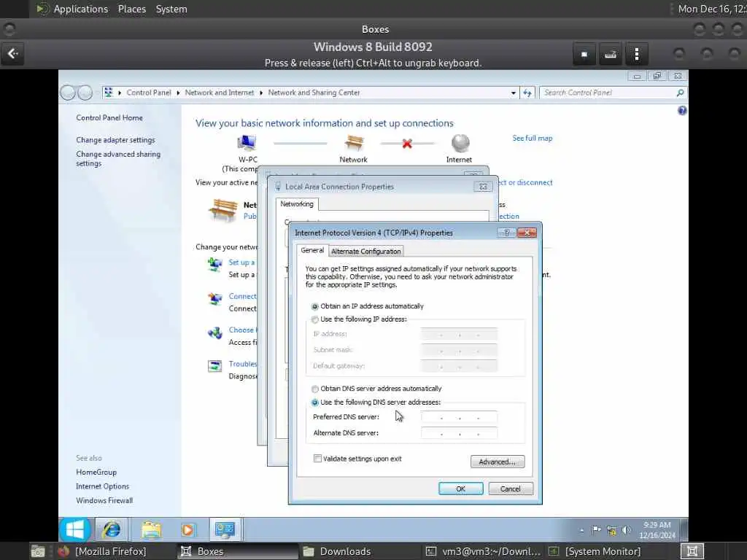This screenshot has width=747, height=560.
Task: Open the Windows Firewall link
Action: [x=104, y=500]
